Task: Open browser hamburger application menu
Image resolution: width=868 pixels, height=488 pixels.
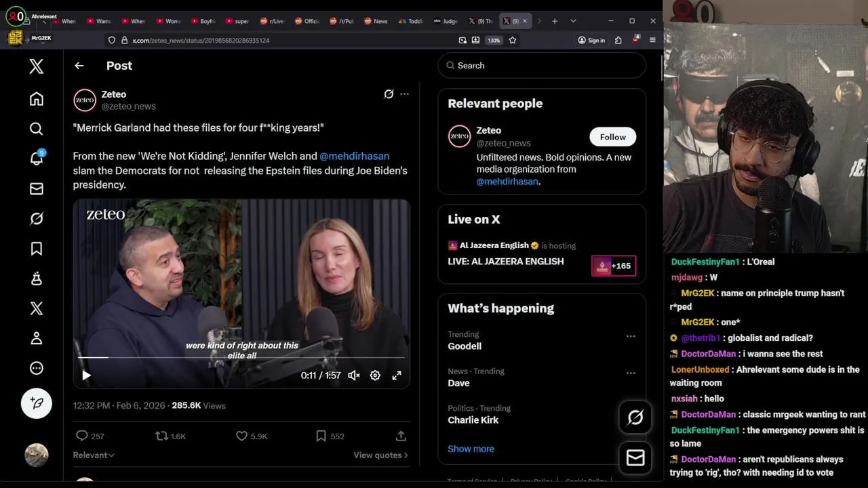Action: [x=652, y=40]
